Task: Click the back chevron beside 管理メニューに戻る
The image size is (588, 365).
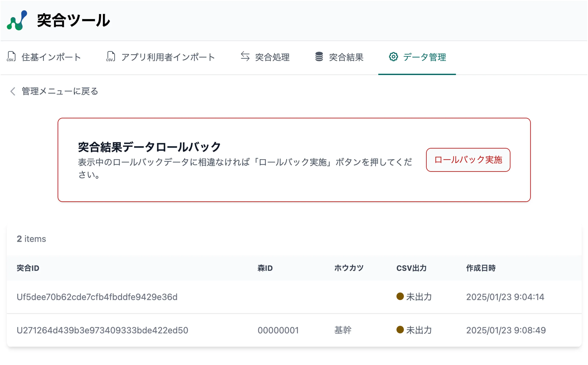Action: click(13, 91)
